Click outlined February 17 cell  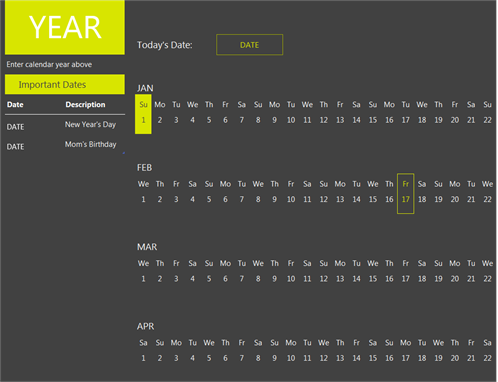[406, 193]
